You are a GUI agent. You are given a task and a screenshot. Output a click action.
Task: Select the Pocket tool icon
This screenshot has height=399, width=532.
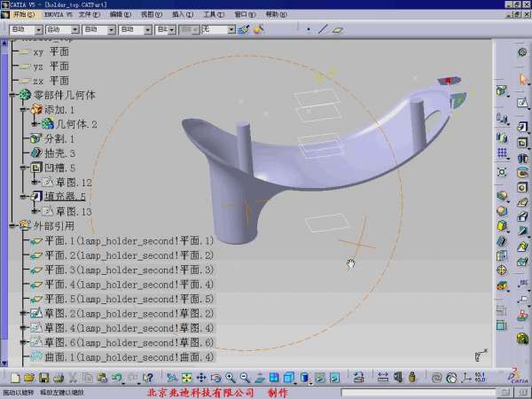pos(522,142)
